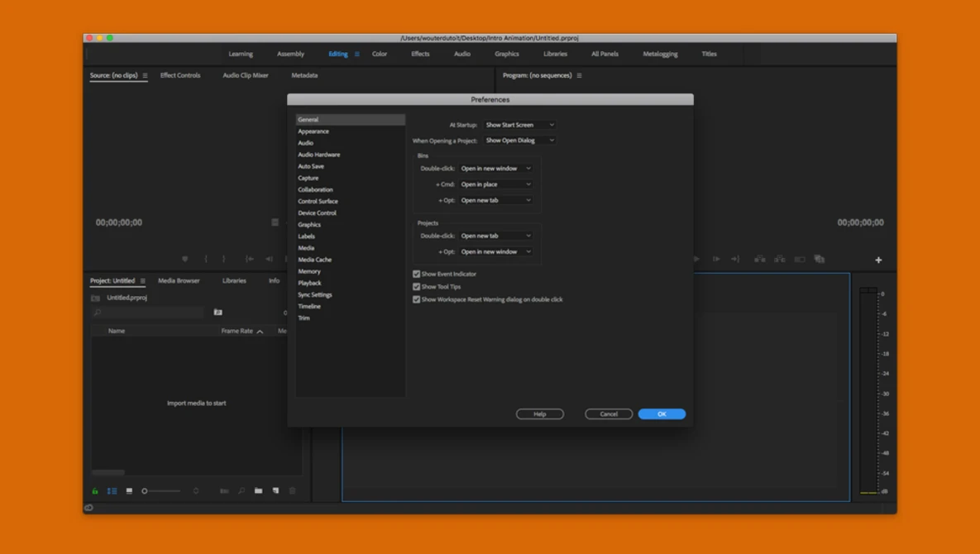The height and width of the screenshot is (554, 980).
Task: Click Step Back icon in Source monitor
Action: pos(269,259)
